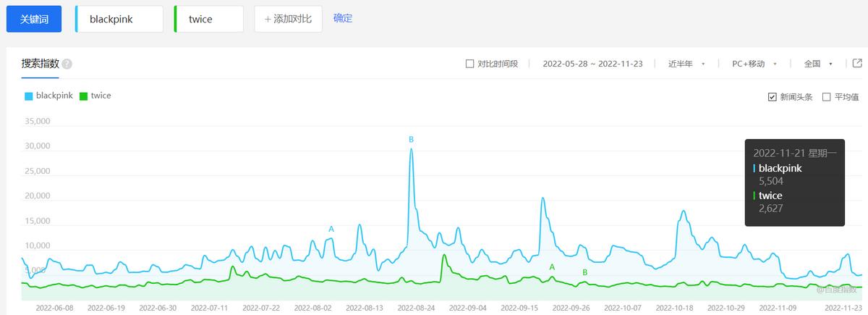
Task: Click green news marker A near 2022-09-15
Action: tap(552, 267)
